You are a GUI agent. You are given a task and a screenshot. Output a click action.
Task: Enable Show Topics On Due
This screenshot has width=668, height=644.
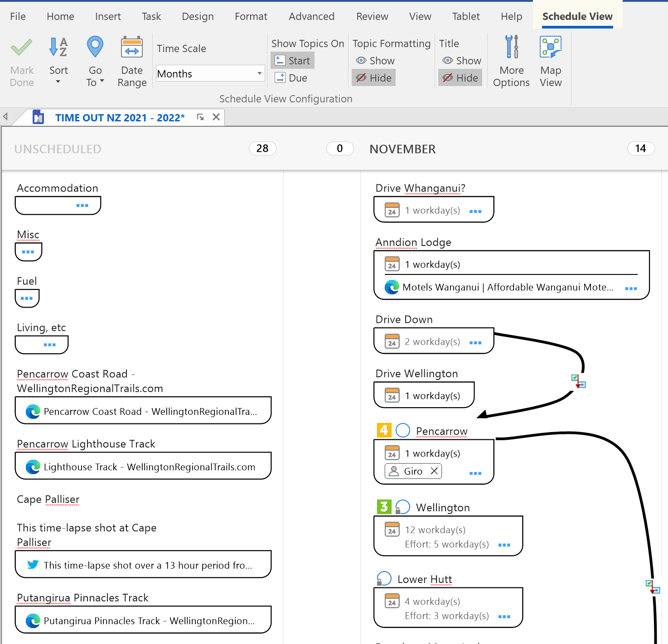(291, 78)
